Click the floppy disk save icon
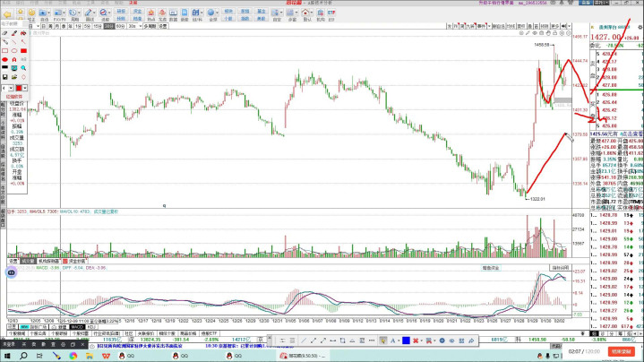 click(x=6, y=77)
